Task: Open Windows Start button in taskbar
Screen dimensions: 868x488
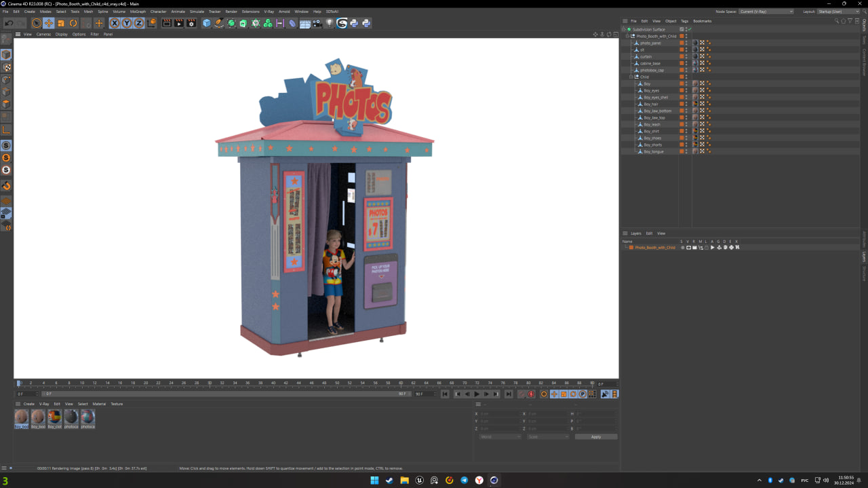Action: click(374, 481)
